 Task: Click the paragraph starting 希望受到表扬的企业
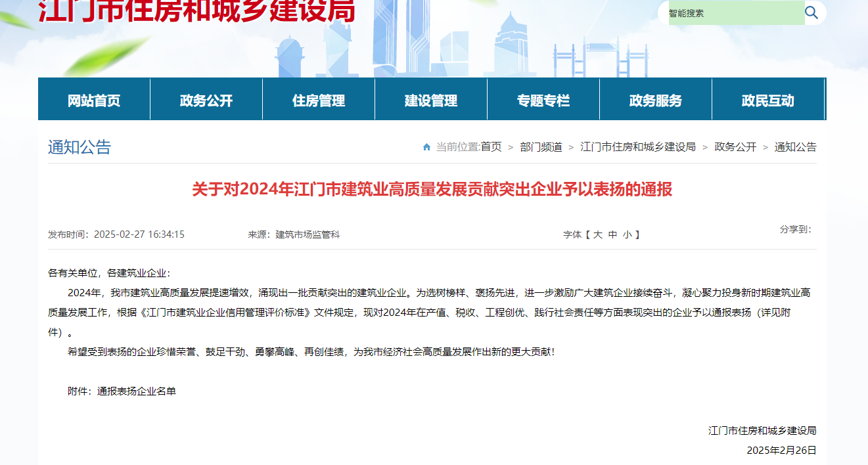311,352
